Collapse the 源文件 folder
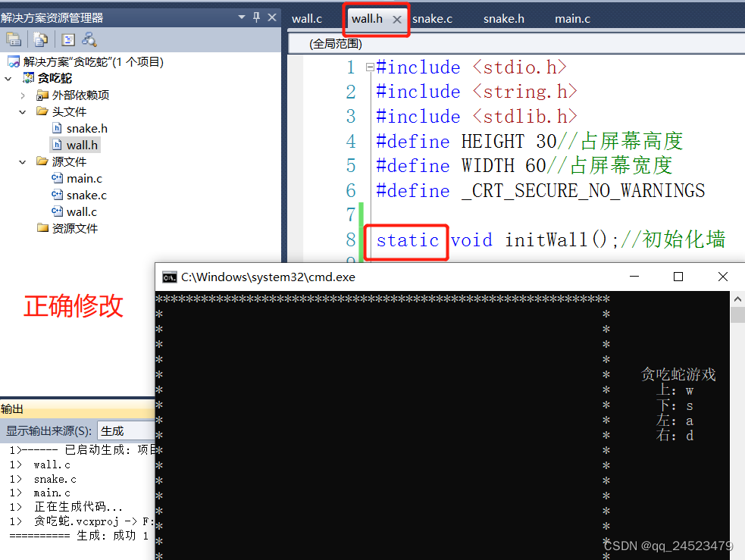The height and width of the screenshot is (560, 745). coord(21,161)
